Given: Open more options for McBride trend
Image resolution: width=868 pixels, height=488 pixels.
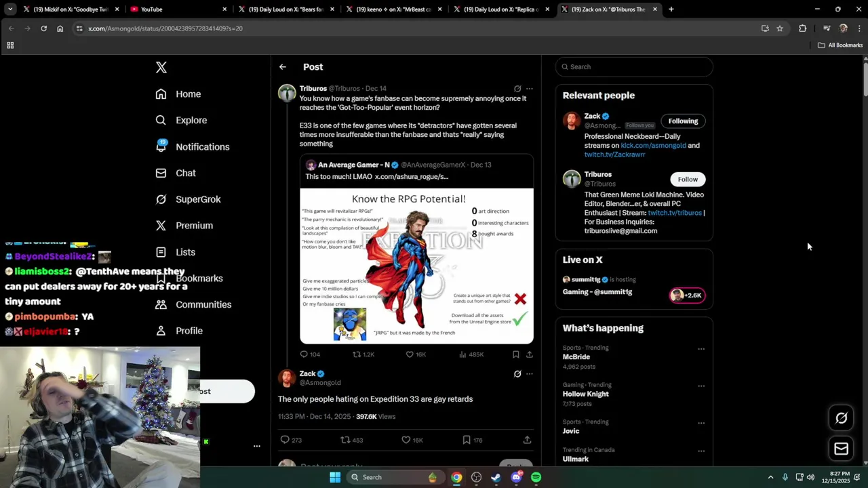Looking at the screenshot, I should click(x=701, y=349).
